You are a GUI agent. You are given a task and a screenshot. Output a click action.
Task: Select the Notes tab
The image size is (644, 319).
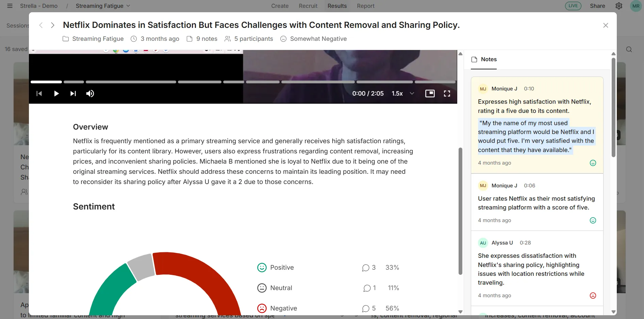click(484, 60)
